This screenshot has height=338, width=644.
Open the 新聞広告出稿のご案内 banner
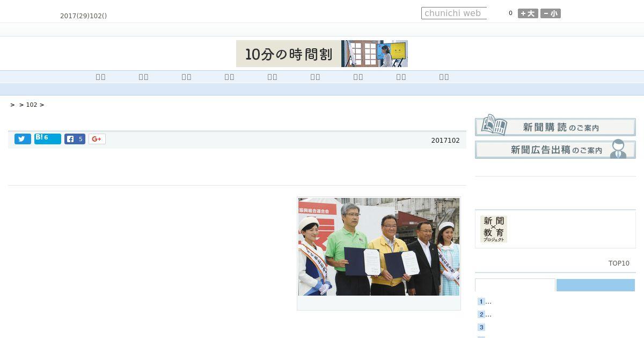555,149
